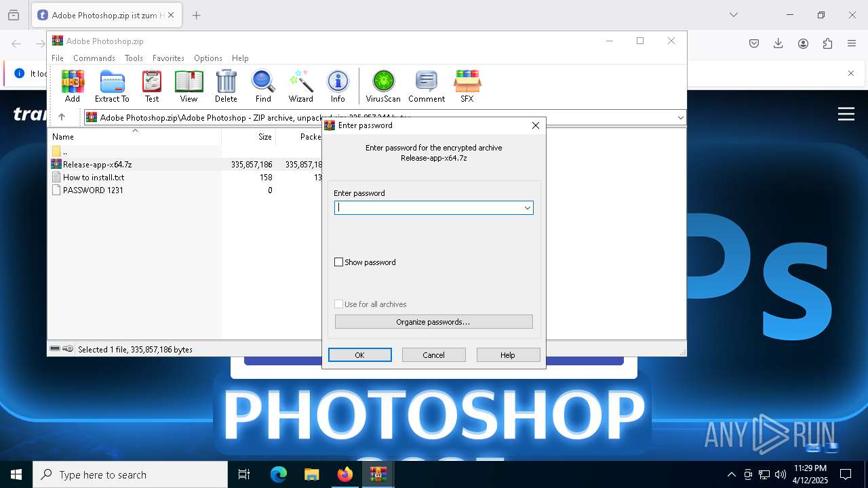Open the Comment tool
This screenshot has height=488, width=868.
click(427, 86)
